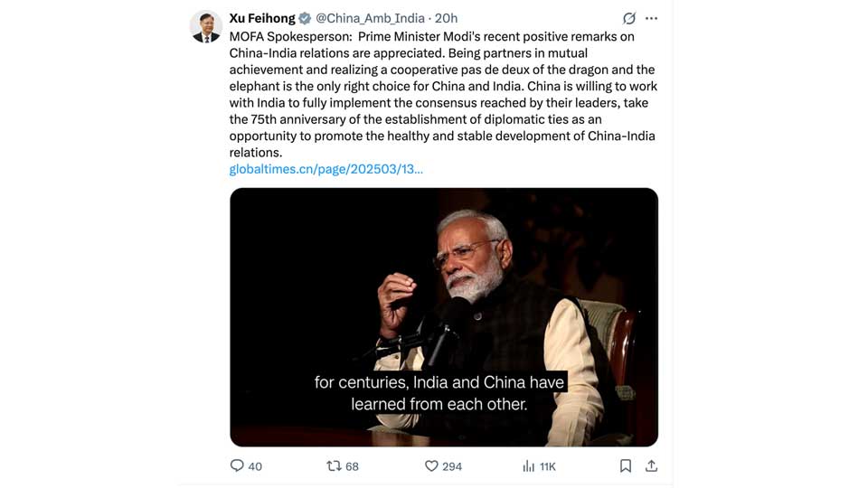The width and height of the screenshot is (868, 488).
Task: Open the @China_Amb_India handle
Action: (371, 18)
